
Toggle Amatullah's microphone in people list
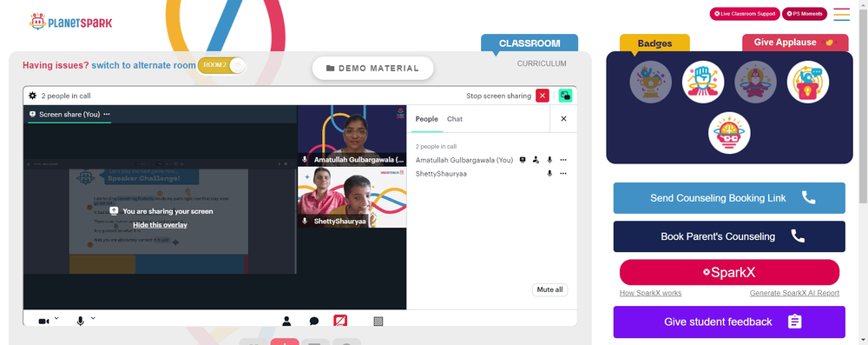[549, 160]
